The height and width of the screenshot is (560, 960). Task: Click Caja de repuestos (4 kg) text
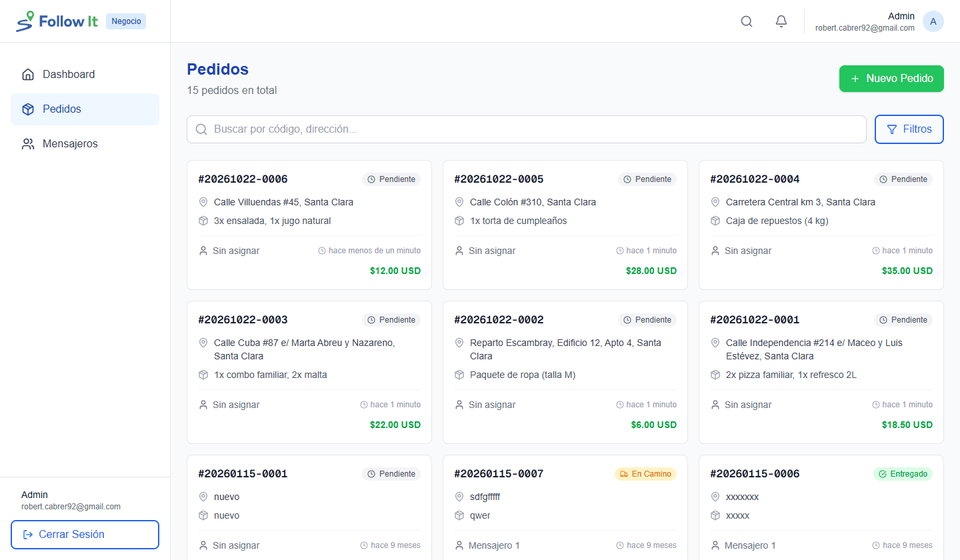777,221
